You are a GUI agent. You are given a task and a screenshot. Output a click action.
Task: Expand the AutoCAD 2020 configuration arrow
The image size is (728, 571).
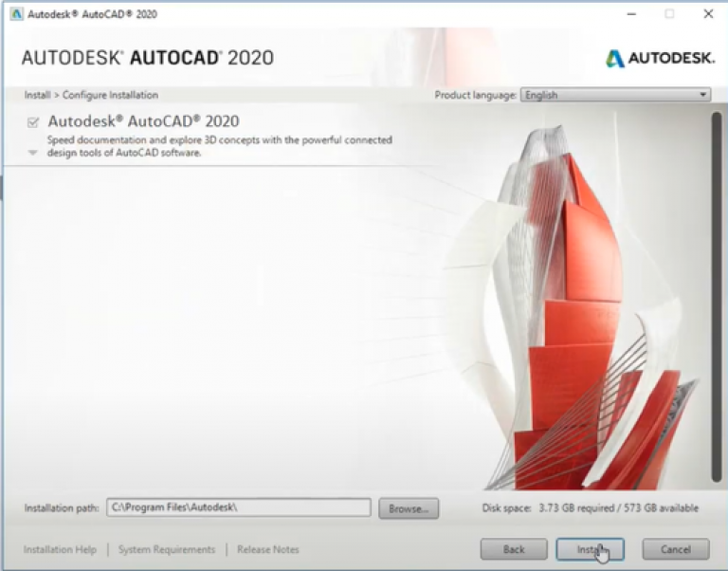click(32, 153)
